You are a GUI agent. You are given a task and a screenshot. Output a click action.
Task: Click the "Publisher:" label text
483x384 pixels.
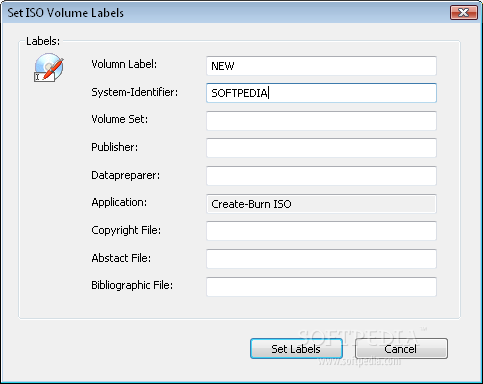tap(115, 147)
